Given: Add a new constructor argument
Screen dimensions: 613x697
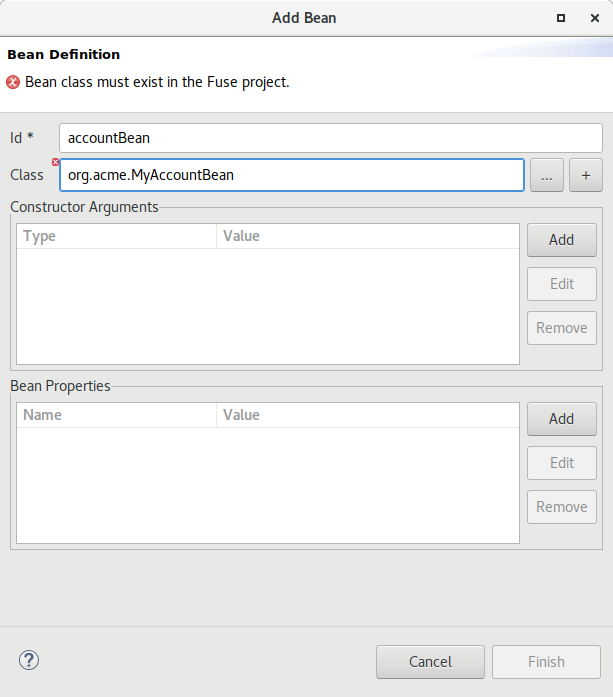Looking at the screenshot, I should click(x=561, y=240).
